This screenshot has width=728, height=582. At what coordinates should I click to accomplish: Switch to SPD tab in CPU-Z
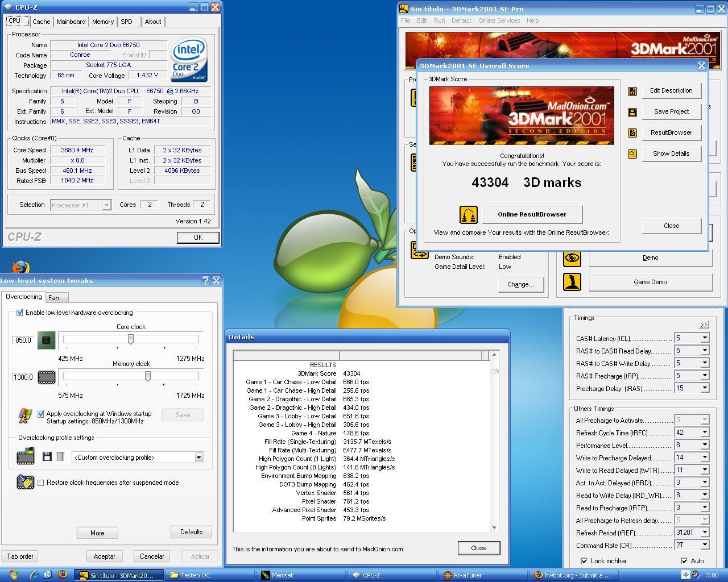pos(126,22)
